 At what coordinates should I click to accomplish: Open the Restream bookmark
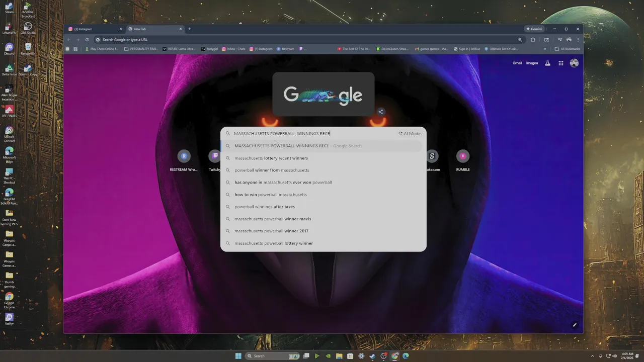click(x=285, y=49)
